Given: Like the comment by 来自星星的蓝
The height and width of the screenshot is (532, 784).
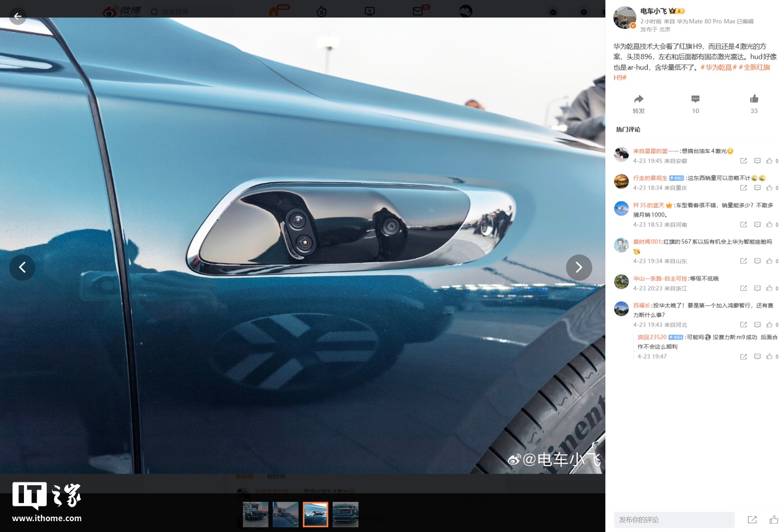Looking at the screenshot, I should tap(769, 161).
